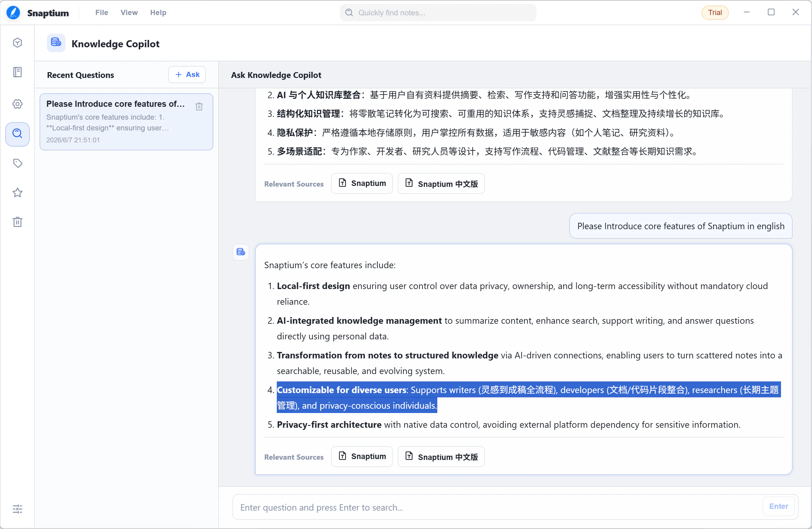
Task: Click 'Snaptium's core features include:' intro line
Action: pos(330,265)
